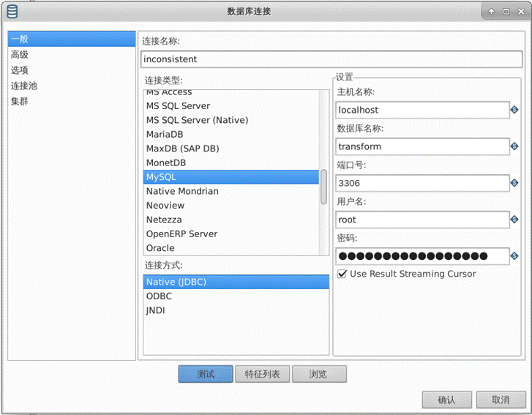Click the 端口号 field showing 3306
The image size is (532, 415).
422,183
